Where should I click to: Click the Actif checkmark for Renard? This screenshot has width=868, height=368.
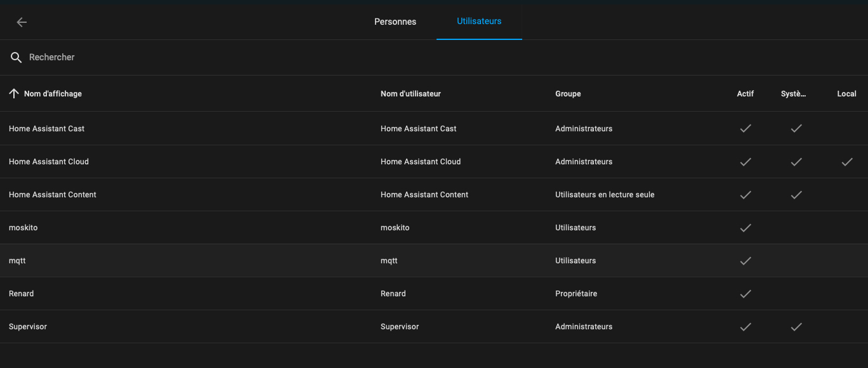tap(746, 294)
